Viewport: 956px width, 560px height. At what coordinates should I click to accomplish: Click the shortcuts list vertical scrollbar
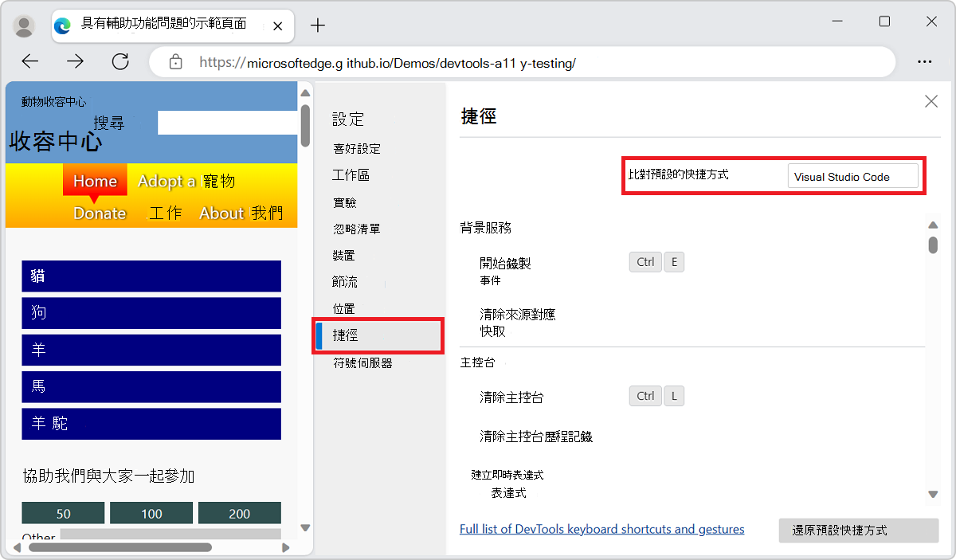click(932, 247)
